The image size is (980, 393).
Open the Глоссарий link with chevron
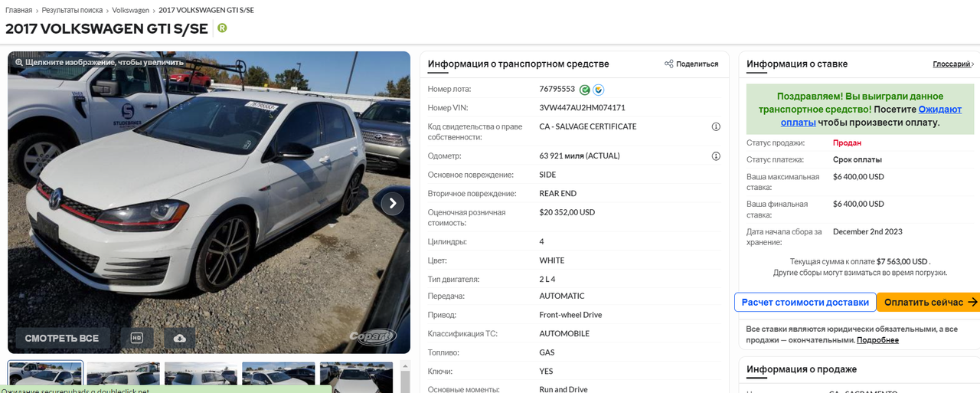(953, 64)
